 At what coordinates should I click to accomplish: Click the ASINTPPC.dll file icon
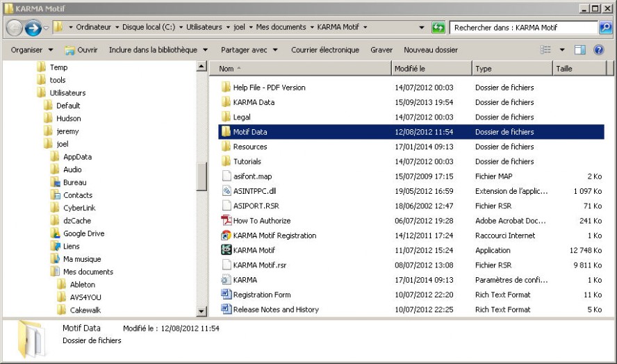coord(226,191)
